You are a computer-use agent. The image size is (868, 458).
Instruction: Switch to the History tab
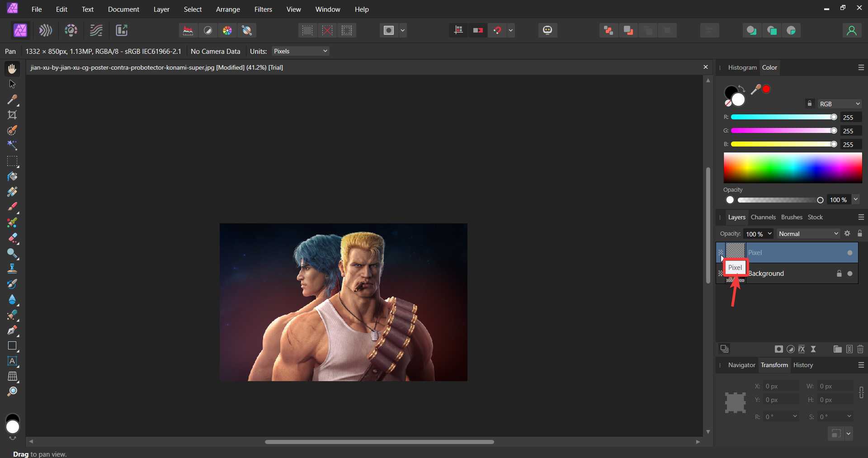click(803, 365)
